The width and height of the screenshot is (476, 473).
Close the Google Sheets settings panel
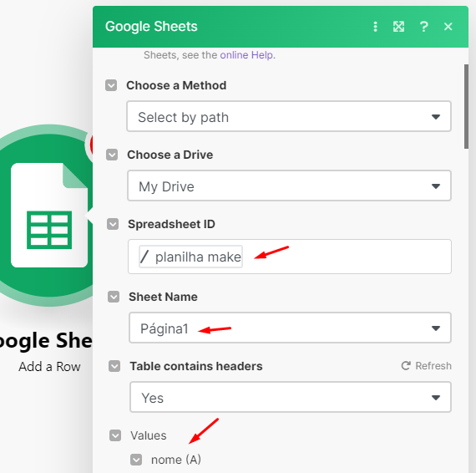click(448, 27)
